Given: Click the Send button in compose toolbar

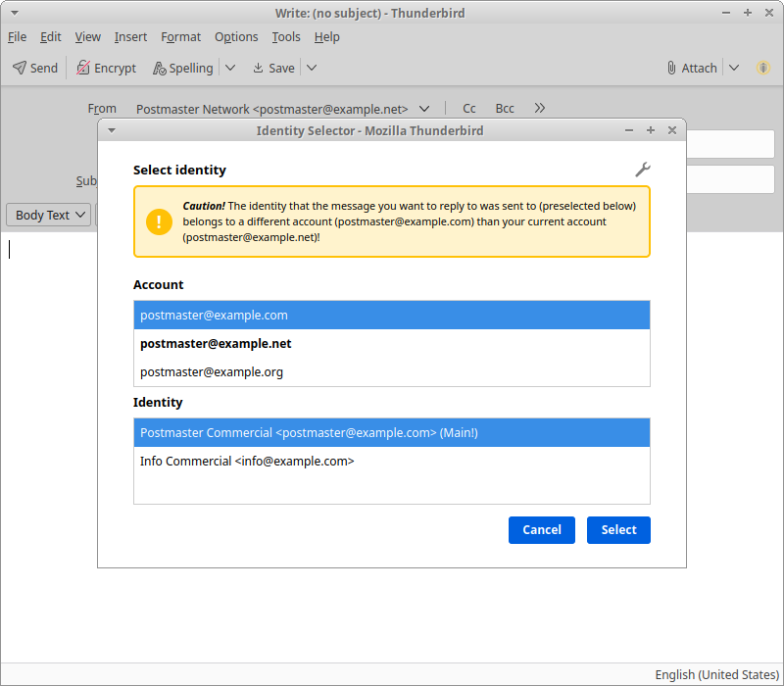Looking at the screenshot, I should coord(35,68).
